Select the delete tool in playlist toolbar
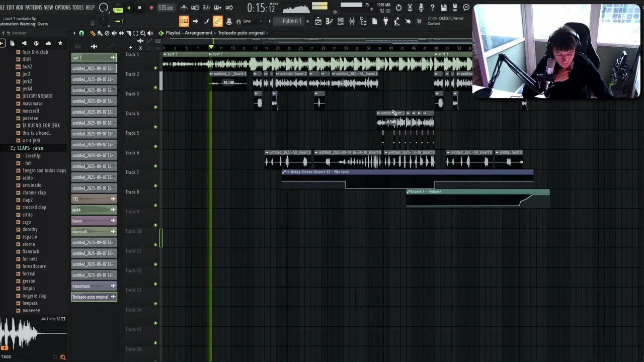 coord(107,33)
